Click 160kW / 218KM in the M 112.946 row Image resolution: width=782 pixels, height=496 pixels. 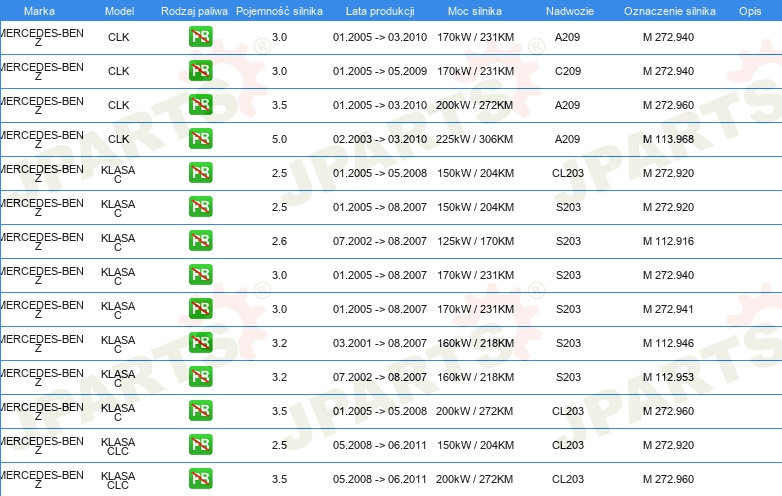pyautogui.click(x=475, y=343)
